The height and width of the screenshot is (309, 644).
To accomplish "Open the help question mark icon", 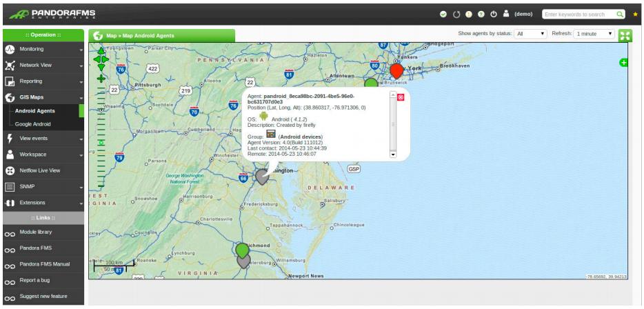I will 481,14.
